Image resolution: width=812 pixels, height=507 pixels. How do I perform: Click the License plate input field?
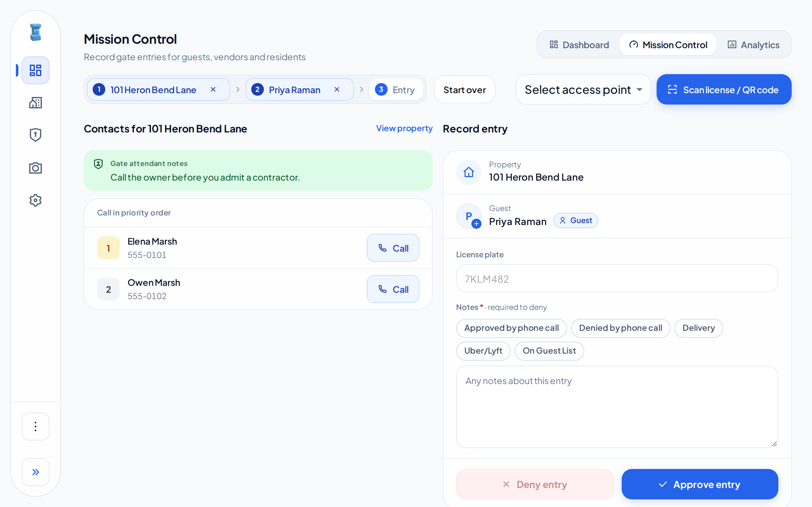point(617,279)
